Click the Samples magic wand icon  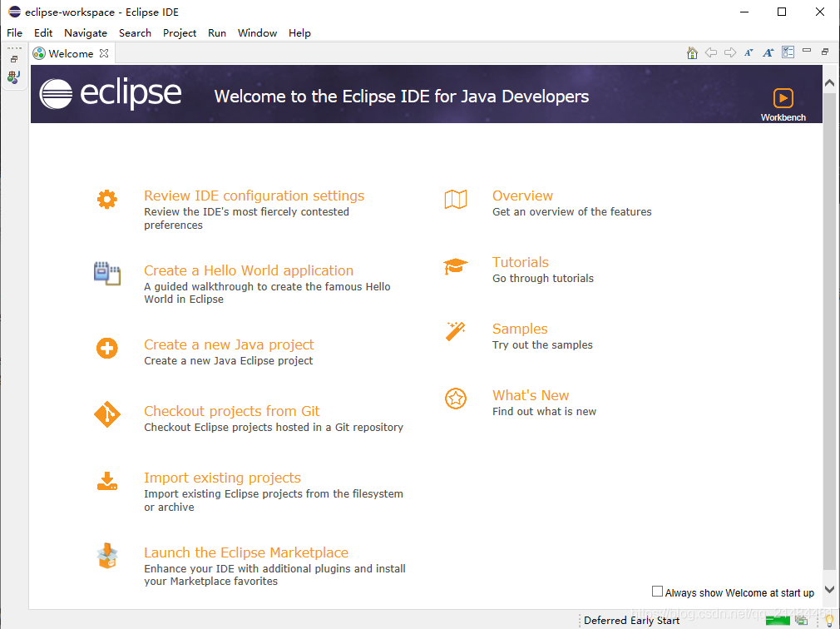pos(456,331)
